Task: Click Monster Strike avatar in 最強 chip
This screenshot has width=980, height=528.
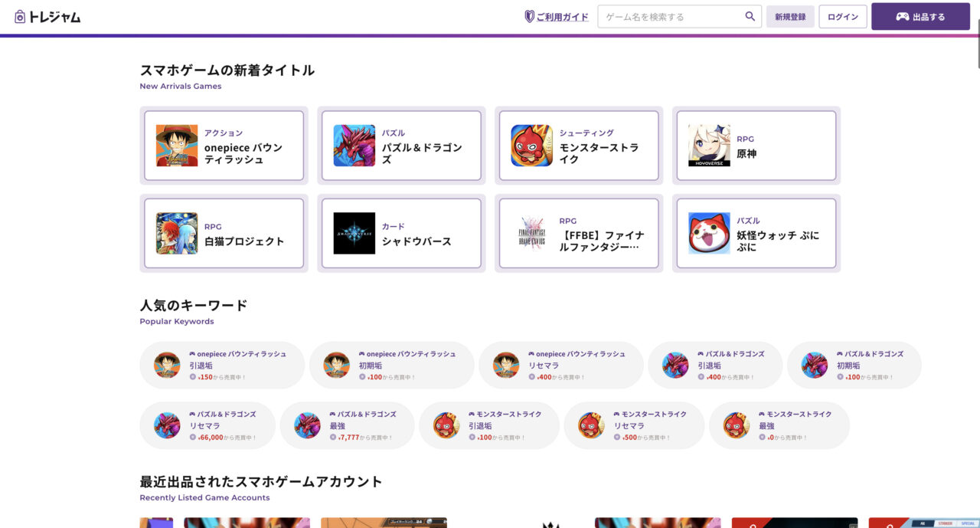Action: (x=736, y=425)
